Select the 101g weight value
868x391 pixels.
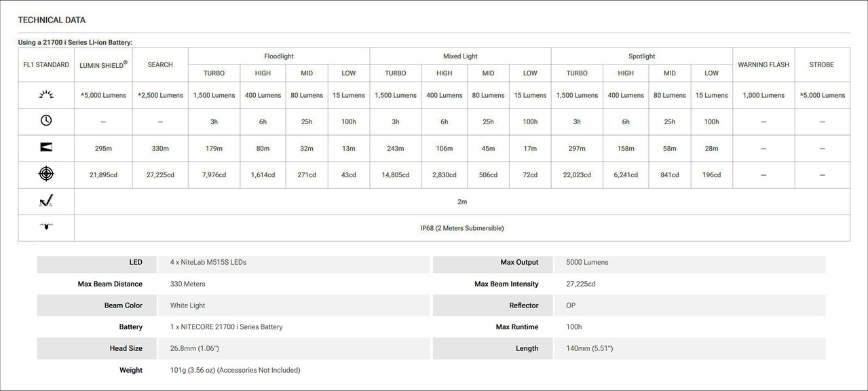pyautogui.click(x=235, y=370)
